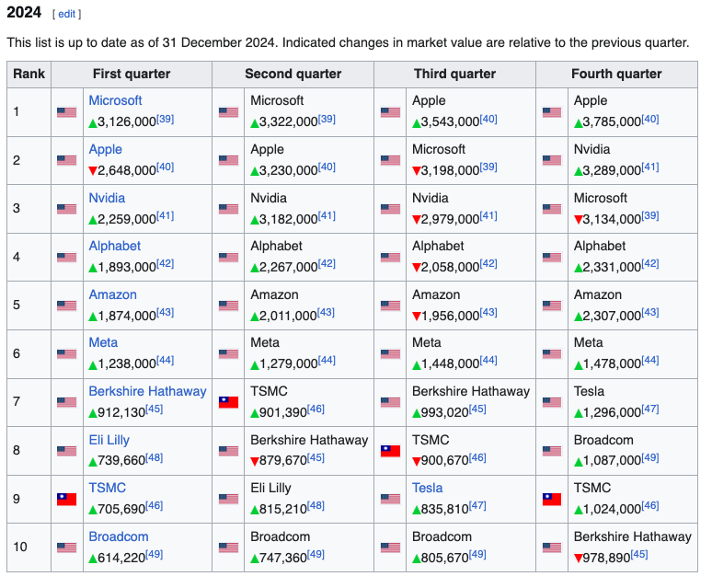Open the Berkshire Hathaway article link
Image resolution: width=712 pixels, height=588 pixels.
tap(147, 391)
